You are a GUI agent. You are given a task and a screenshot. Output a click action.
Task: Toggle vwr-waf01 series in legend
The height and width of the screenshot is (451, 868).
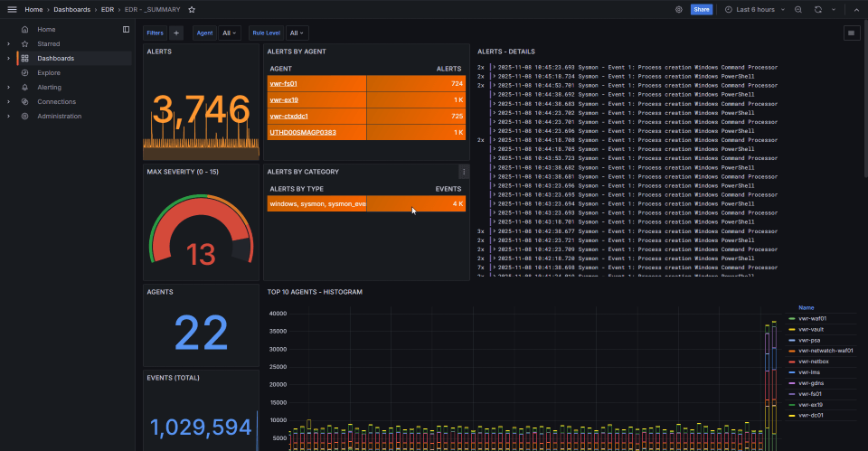point(812,318)
